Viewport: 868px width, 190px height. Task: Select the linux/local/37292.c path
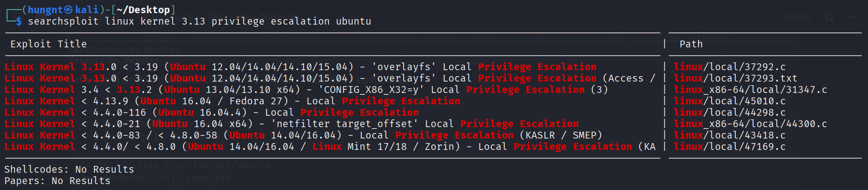[x=729, y=67]
